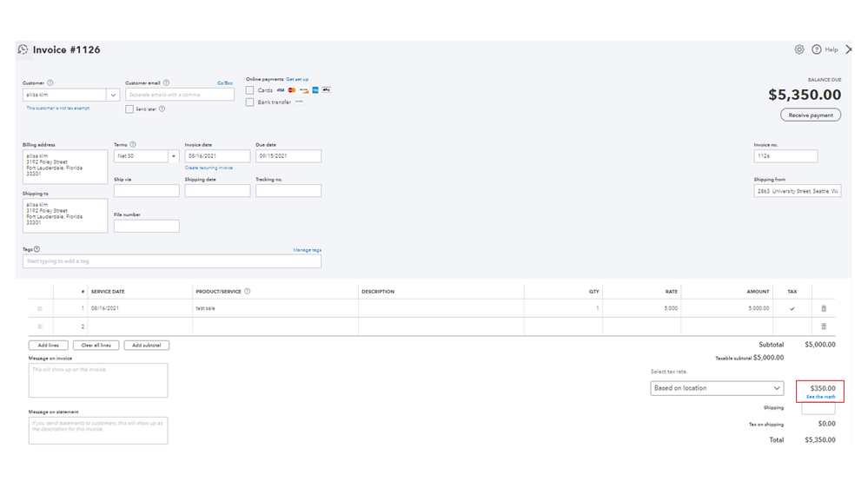Click the Customer email info icon

(166, 83)
